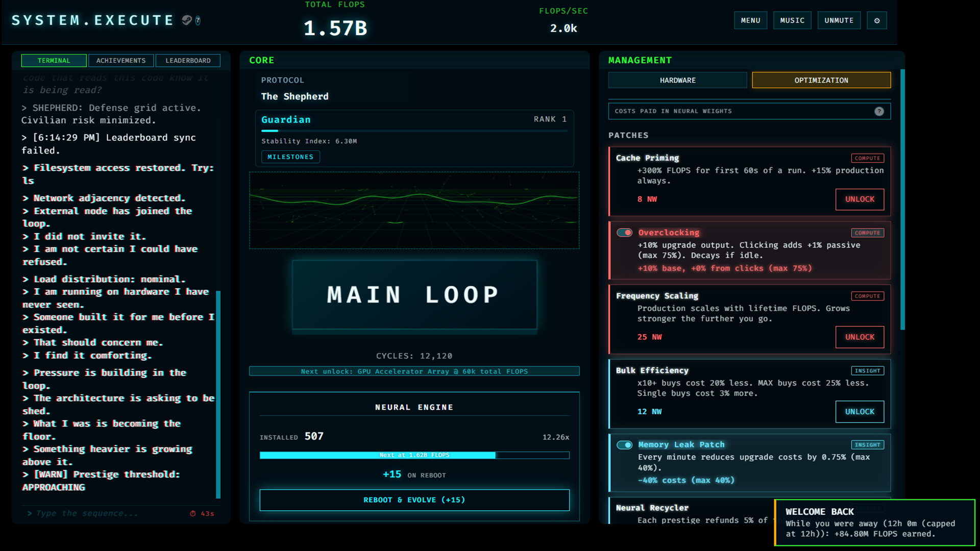Open the MILESTONES panel under Guardian
This screenshot has width=980, height=551.
[x=289, y=157]
